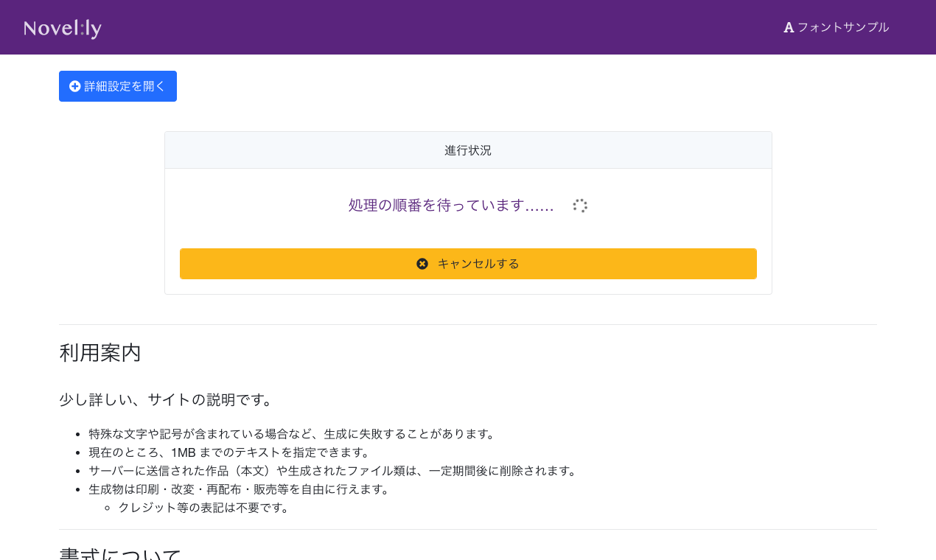Toggle cancellation of the queued job
This screenshot has width=936, height=560.
(468, 264)
